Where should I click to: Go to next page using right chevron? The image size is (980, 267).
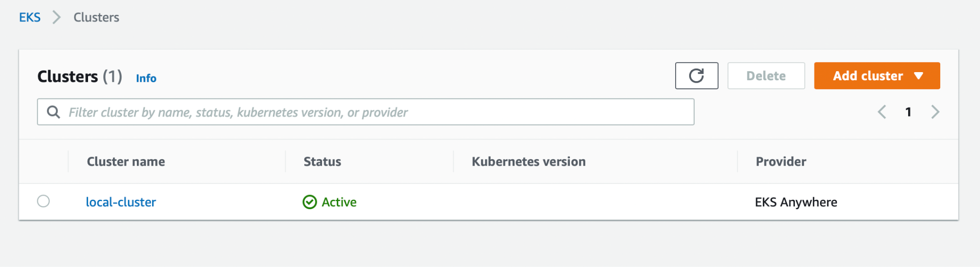(x=935, y=112)
